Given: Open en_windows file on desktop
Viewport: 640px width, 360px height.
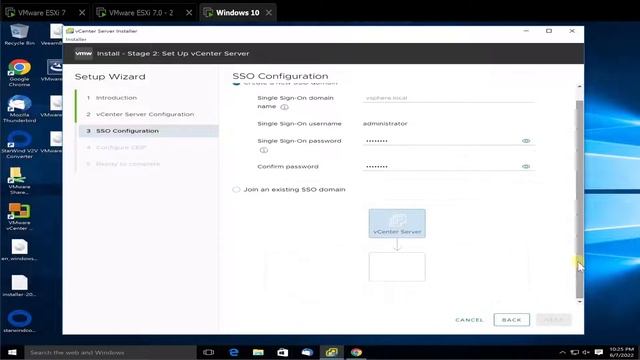Looking at the screenshot, I should (x=19, y=250).
